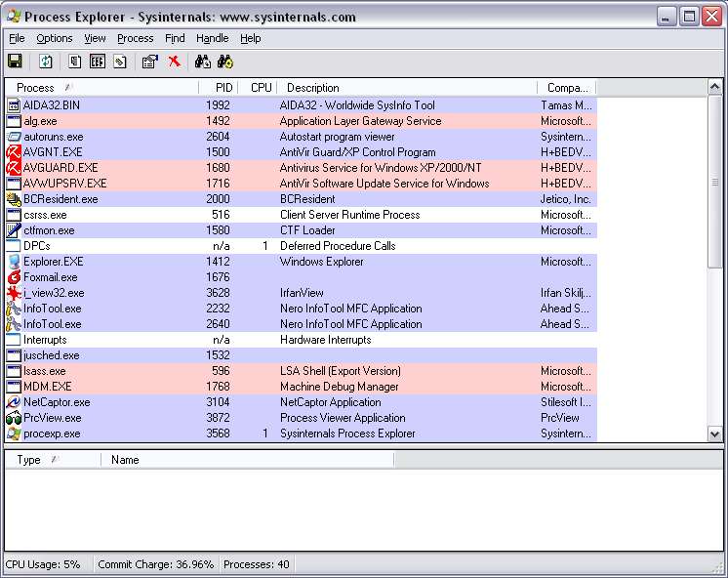Sort by the Description column header
728x578 pixels.
pyautogui.click(x=313, y=88)
